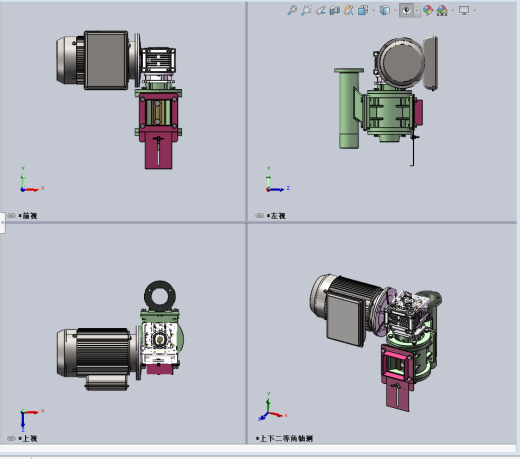Open Dynamic Annotation Views
The image size is (520, 459).
[x=349, y=10]
